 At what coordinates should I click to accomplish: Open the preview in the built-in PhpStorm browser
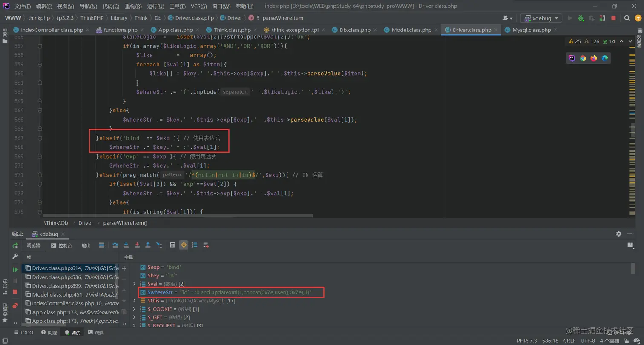[x=572, y=58]
